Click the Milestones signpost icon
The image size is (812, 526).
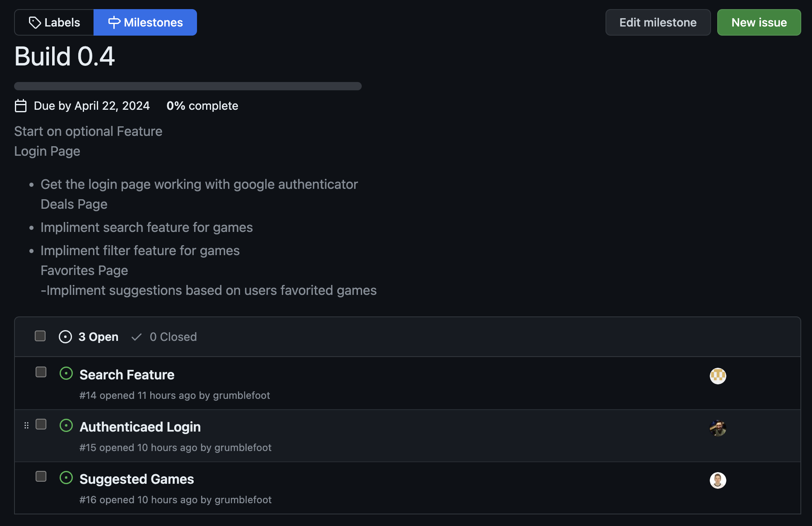pyautogui.click(x=114, y=22)
